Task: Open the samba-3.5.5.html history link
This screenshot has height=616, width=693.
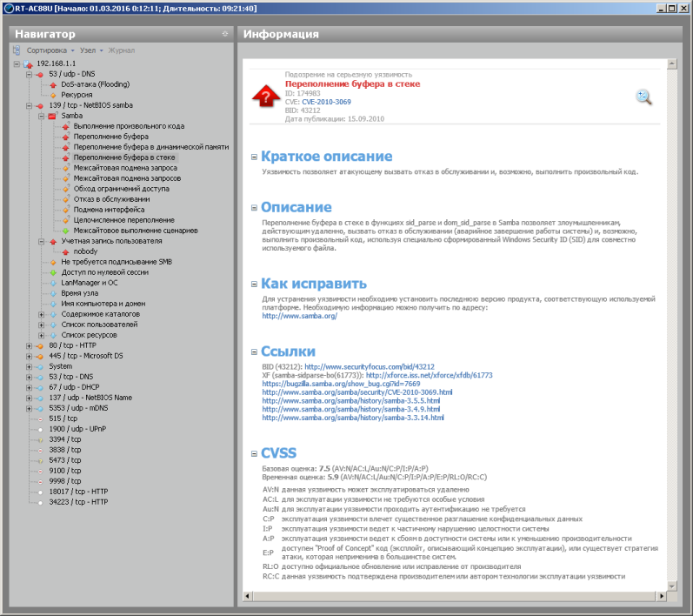Action: click(351, 401)
